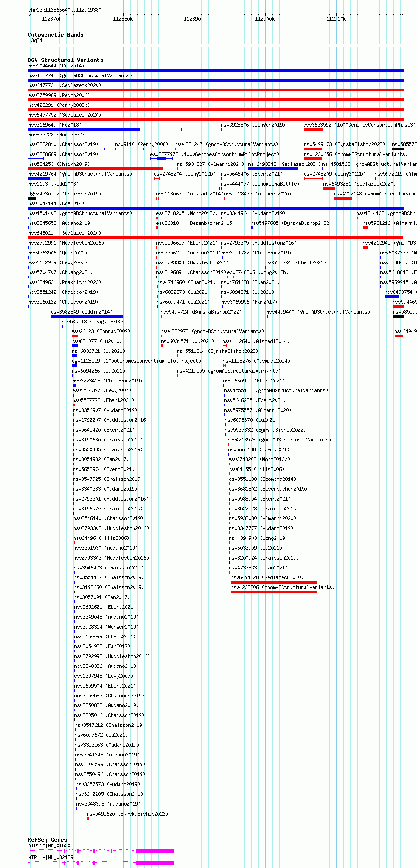Click the 13q34 cytogenetic band label

[35, 40]
